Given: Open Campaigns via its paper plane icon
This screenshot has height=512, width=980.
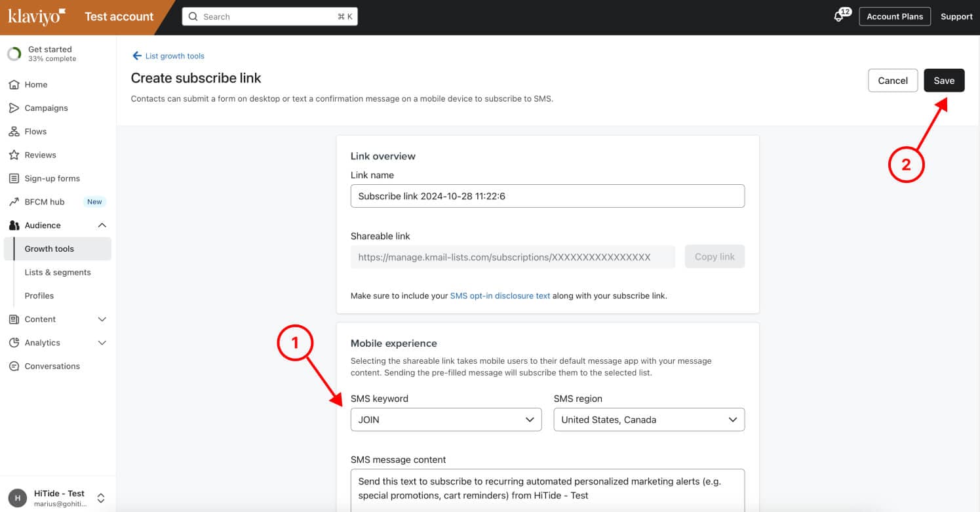Looking at the screenshot, I should (14, 108).
